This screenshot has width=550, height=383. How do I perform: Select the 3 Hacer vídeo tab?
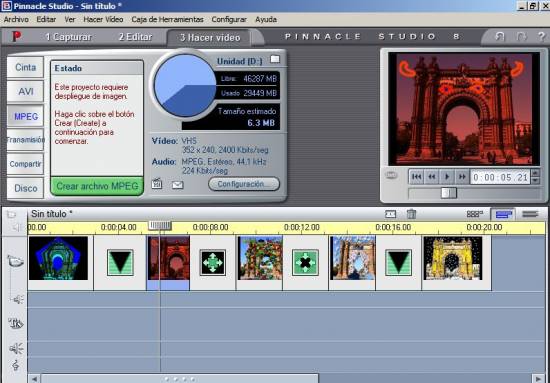pyautogui.click(x=210, y=38)
